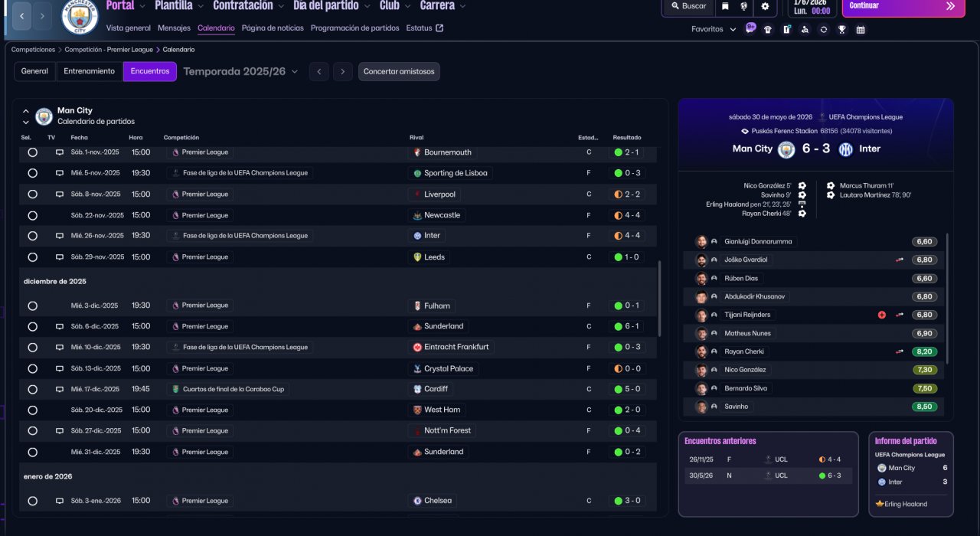Screen dimensions: 980x536
Task: Select the West Ham fixture radio button
Action: pos(32,410)
